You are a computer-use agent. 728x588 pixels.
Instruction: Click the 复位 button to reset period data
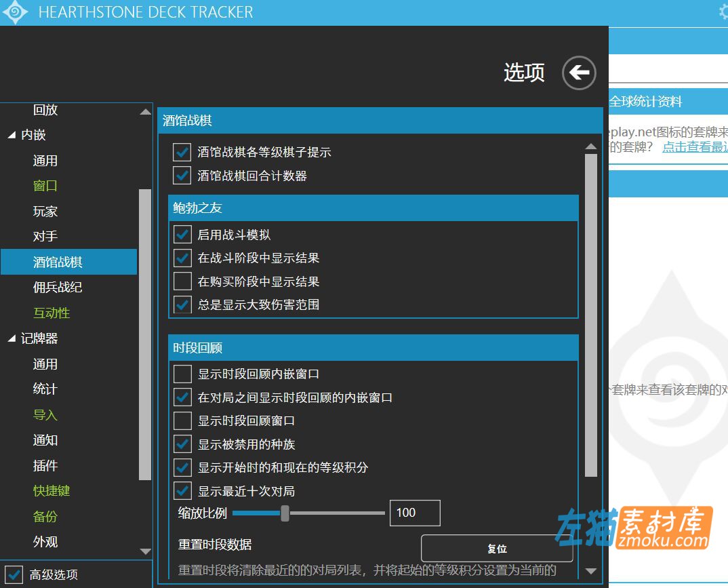pos(497,548)
